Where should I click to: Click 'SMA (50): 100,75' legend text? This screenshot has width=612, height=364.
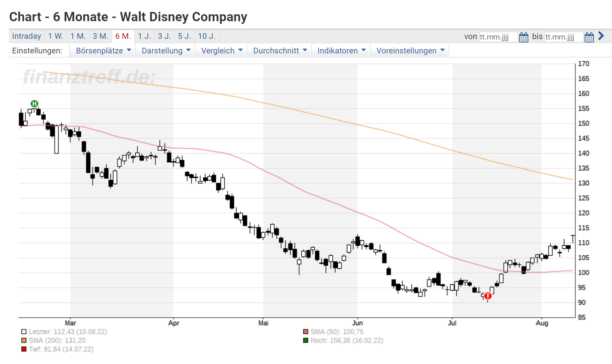coord(337,332)
